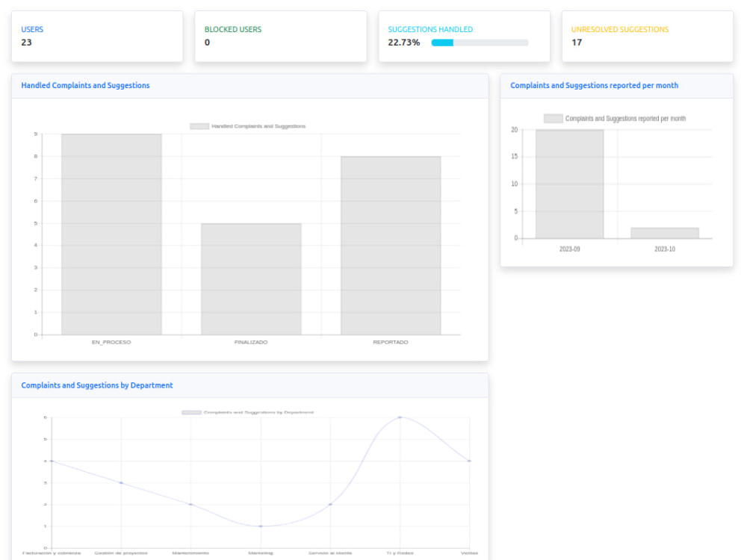This screenshot has height=560, width=747.
Task: Click the FINALIZADO bar
Action: (x=251, y=279)
